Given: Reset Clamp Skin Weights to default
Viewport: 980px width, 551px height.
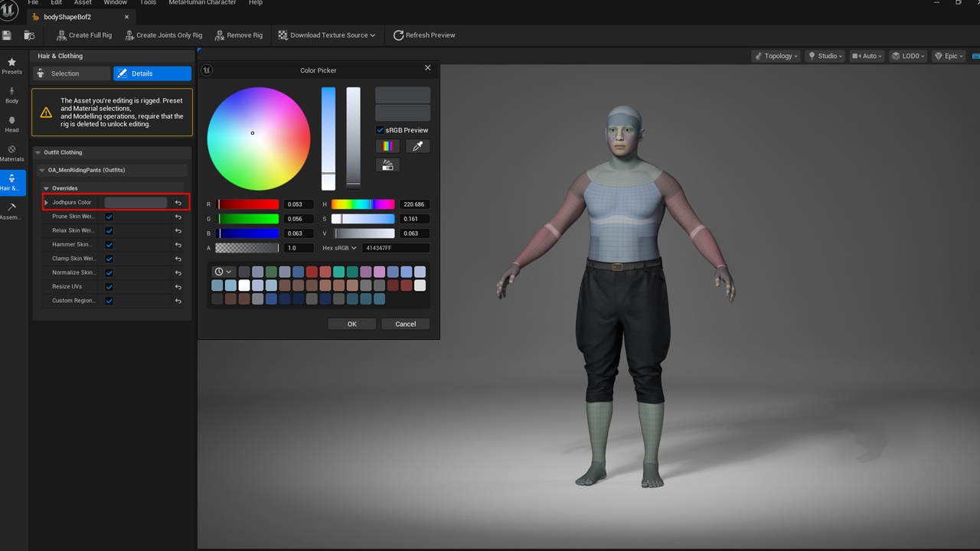Looking at the screenshot, I should point(178,259).
